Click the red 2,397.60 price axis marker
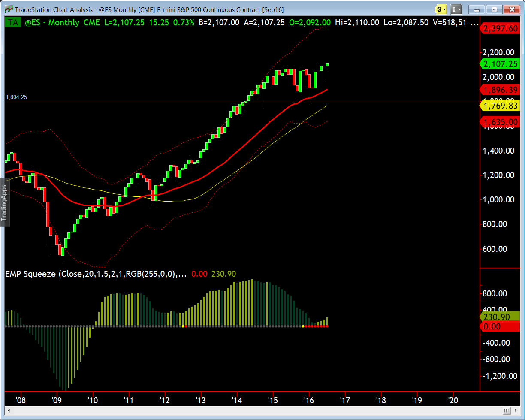 501,29
